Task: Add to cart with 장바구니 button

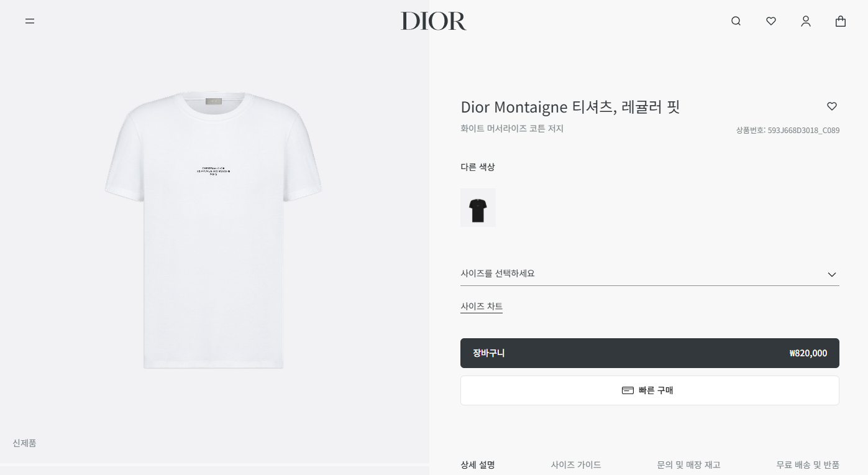Action: [x=650, y=353]
